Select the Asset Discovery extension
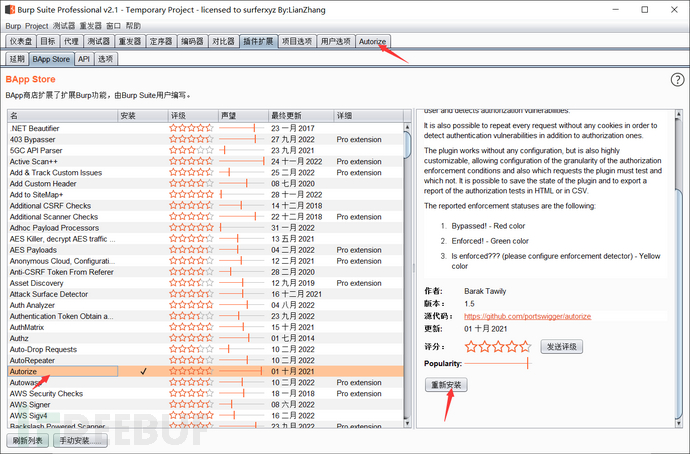Screen dimensions: 690x454 (206, 283)
